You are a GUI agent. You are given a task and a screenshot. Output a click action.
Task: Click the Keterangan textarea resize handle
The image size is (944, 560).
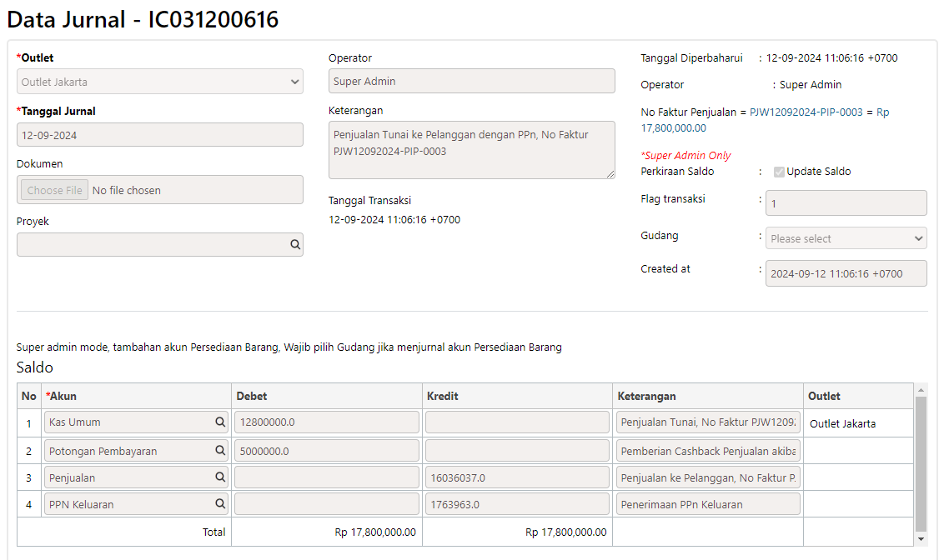click(x=610, y=174)
